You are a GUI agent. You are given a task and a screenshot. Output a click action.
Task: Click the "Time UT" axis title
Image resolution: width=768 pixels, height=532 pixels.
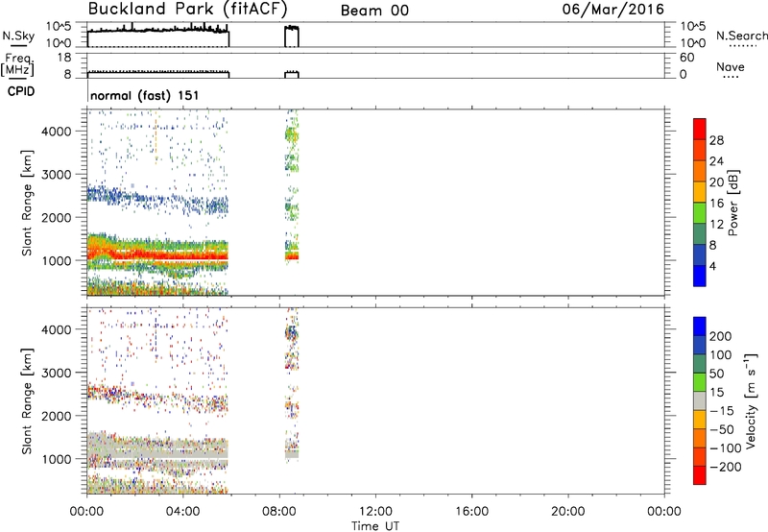375,526
